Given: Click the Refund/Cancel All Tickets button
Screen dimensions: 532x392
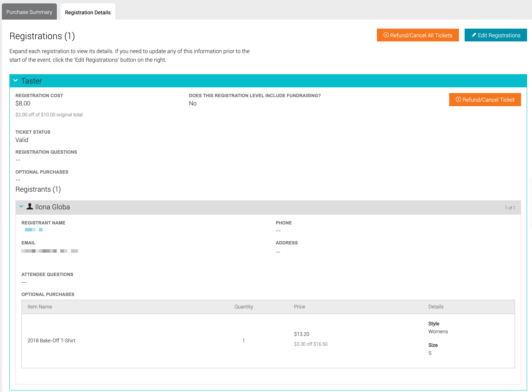Looking at the screenshot, I should point(418,35).
